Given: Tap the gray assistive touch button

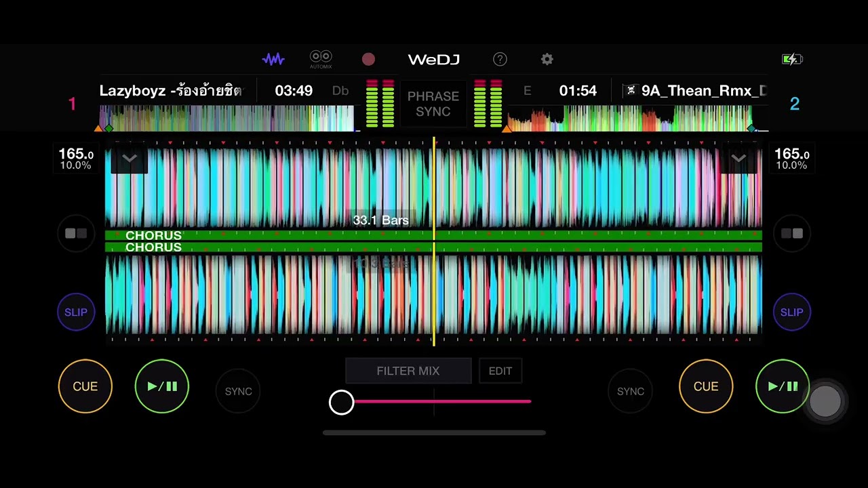Looking at the screenshot, I should [825, 401].
